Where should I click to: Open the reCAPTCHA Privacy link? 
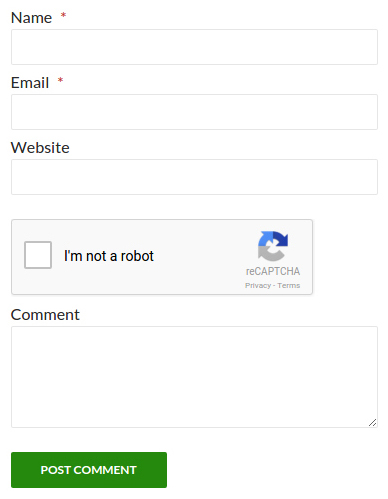(258, 286)
